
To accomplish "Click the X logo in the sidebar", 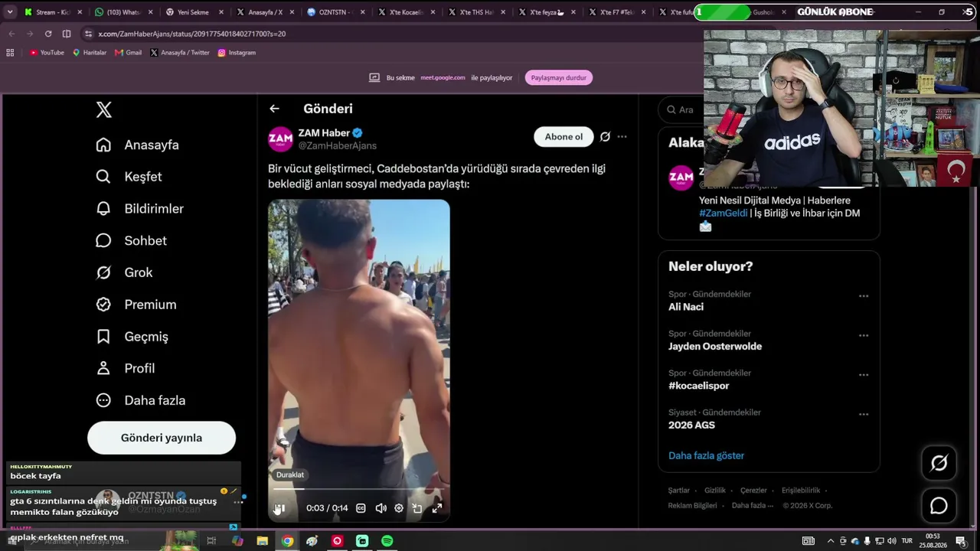I will point(104,109).
